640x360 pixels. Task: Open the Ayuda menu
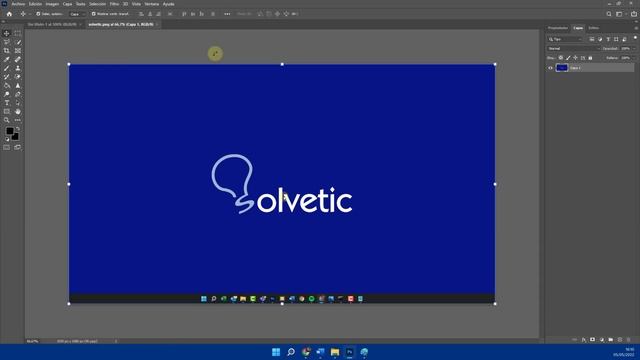(169, 4)
